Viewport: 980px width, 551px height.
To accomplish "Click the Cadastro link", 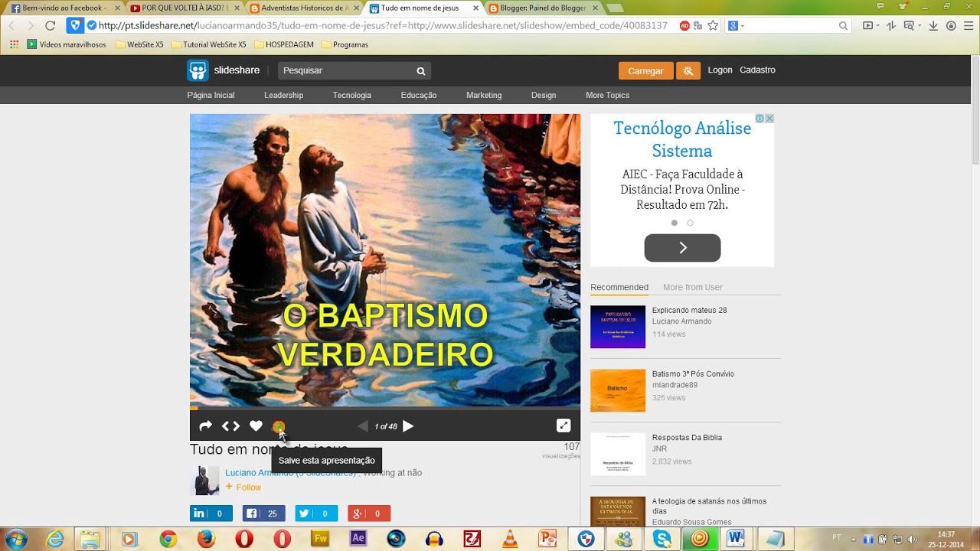I will (x=757, y=70).
